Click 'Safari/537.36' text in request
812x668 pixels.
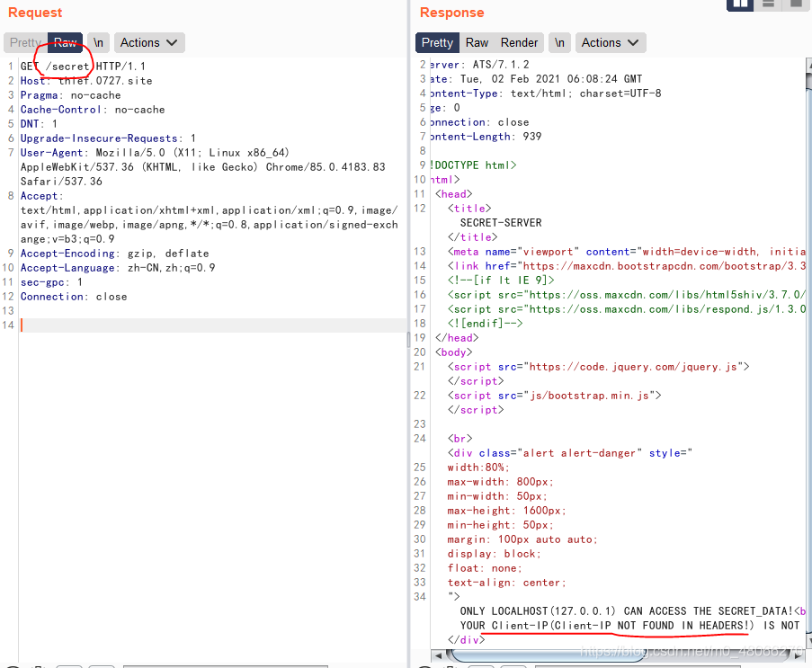(61, 182)
